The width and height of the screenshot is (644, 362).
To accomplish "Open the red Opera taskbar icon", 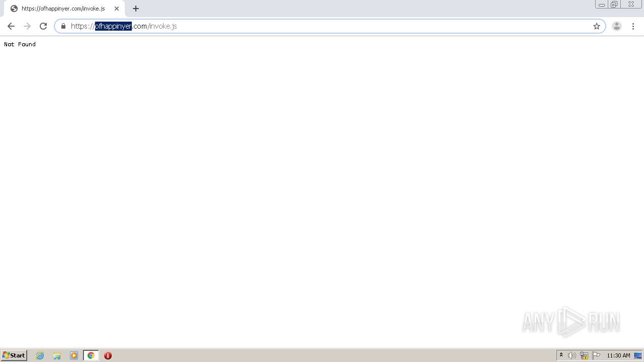I will [x=108, y=355].
